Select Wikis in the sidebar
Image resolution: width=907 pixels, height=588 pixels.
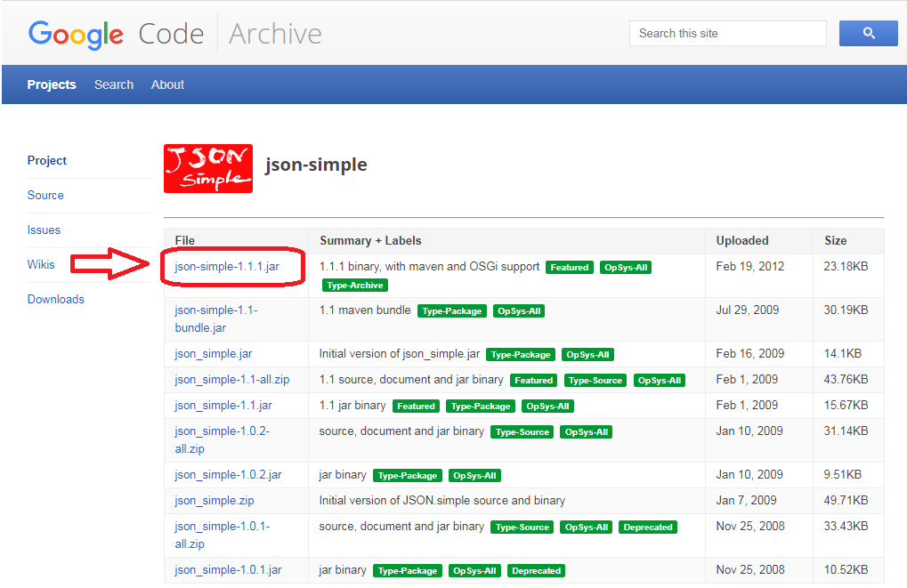click(x=41, y=264)
